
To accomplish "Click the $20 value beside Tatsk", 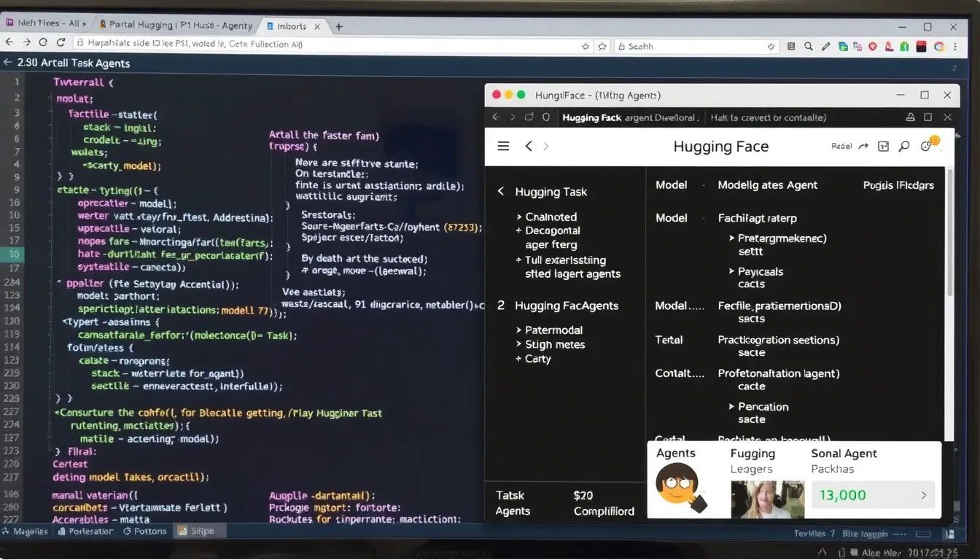I will (x=584, y=495).
